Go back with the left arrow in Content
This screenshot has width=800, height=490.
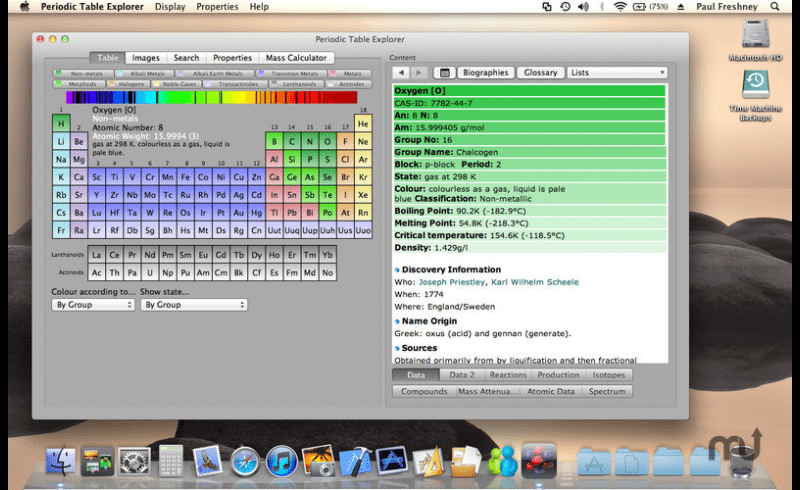point(401,72)
